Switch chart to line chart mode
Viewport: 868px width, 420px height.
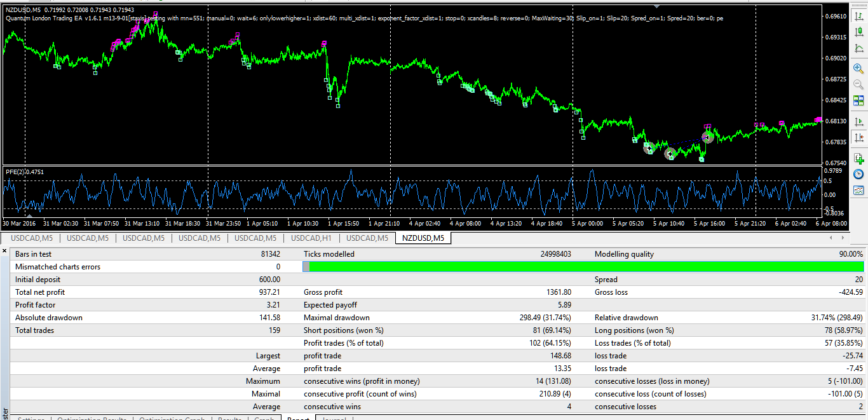click(x=858, y=48)
